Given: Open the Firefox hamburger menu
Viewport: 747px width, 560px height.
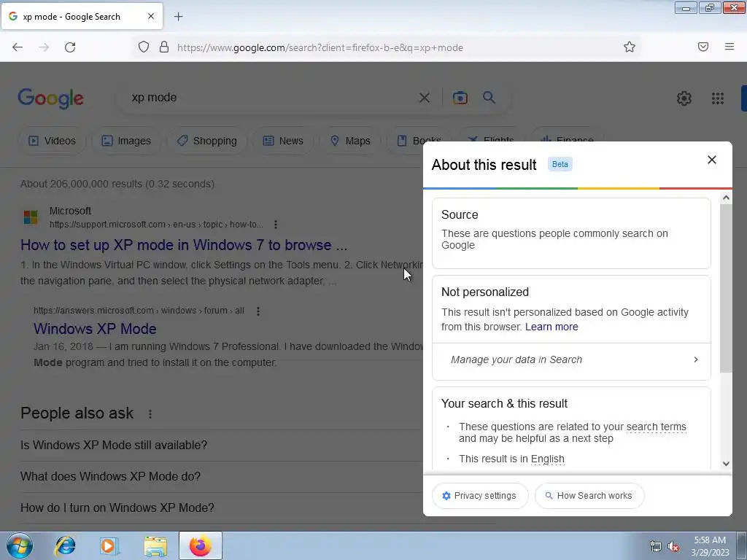Looking at the screenshot, I should (x=729, y=47).
